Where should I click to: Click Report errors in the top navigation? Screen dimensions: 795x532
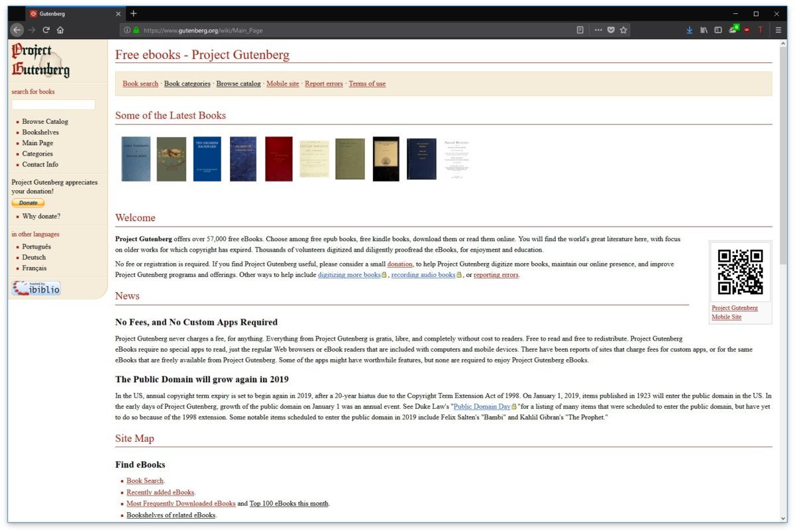tap(324, 84)
